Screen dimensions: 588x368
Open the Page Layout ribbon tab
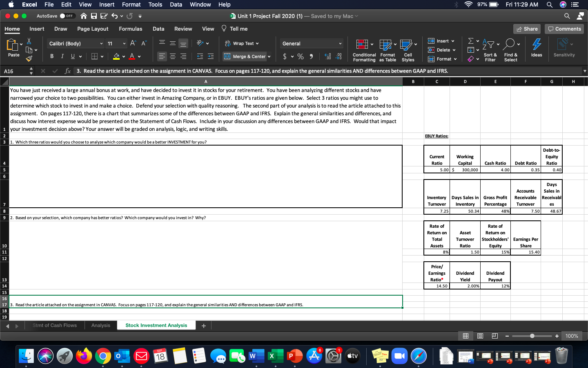pos(93,29)
